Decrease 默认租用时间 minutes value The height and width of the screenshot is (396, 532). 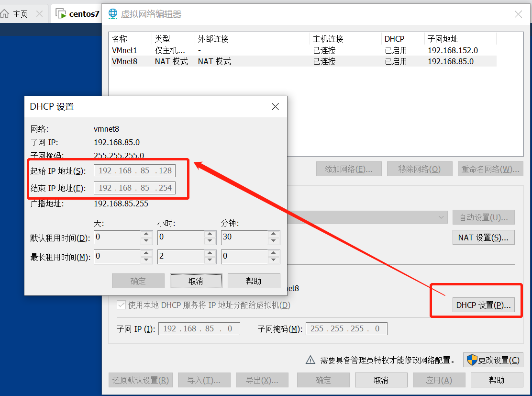(274, 241)
